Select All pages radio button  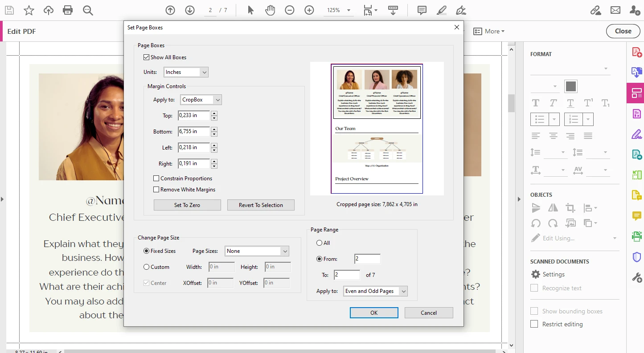coord(319,243)
